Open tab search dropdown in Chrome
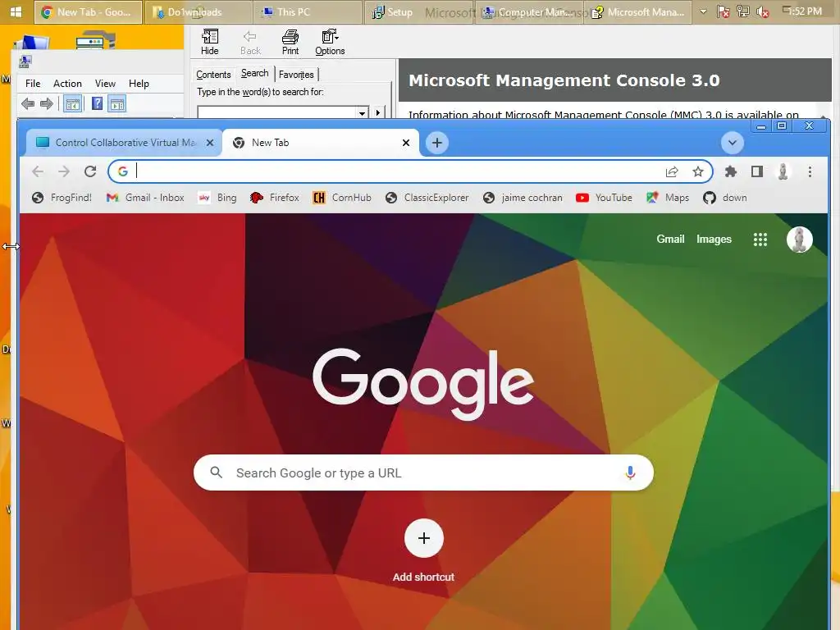The height and width of the screenshot is (630, 840). [733, 143]
